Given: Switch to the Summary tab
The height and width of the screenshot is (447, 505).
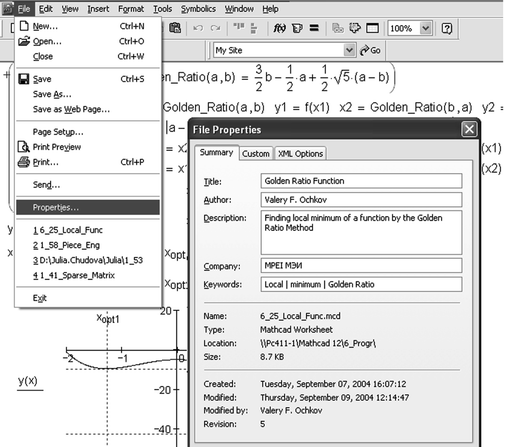Looking at the screenshot, I should pos(216,153).
